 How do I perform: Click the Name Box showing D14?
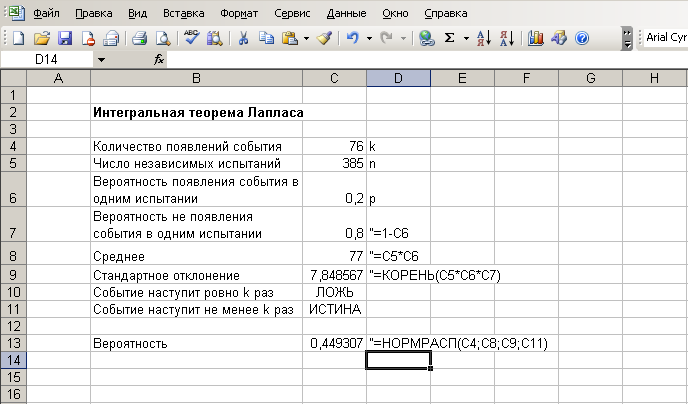47,60
